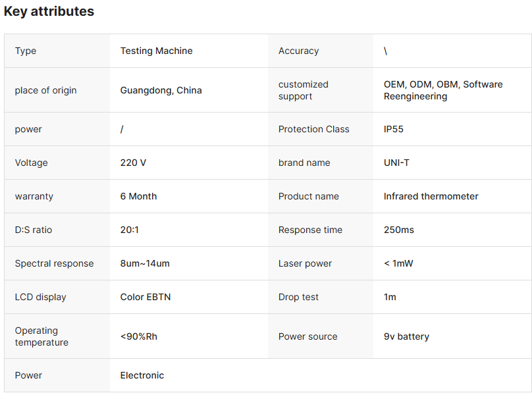Click the UNI-T brand name value

396,163
